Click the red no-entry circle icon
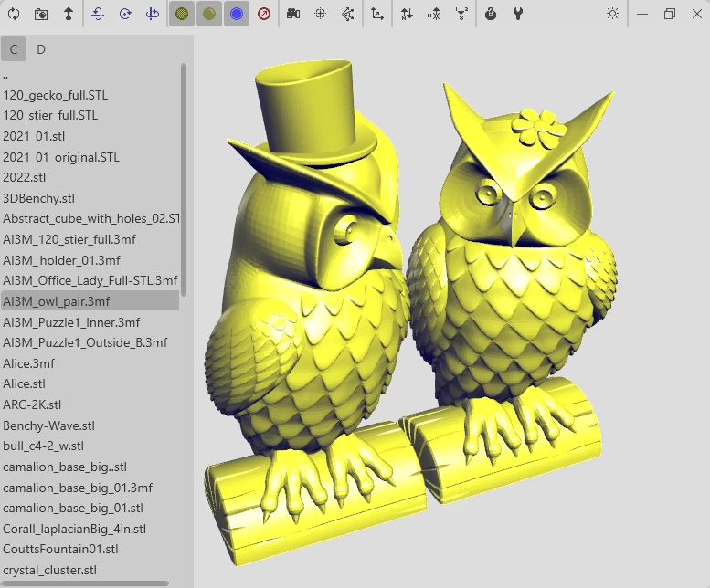 (x=264, y=15)
